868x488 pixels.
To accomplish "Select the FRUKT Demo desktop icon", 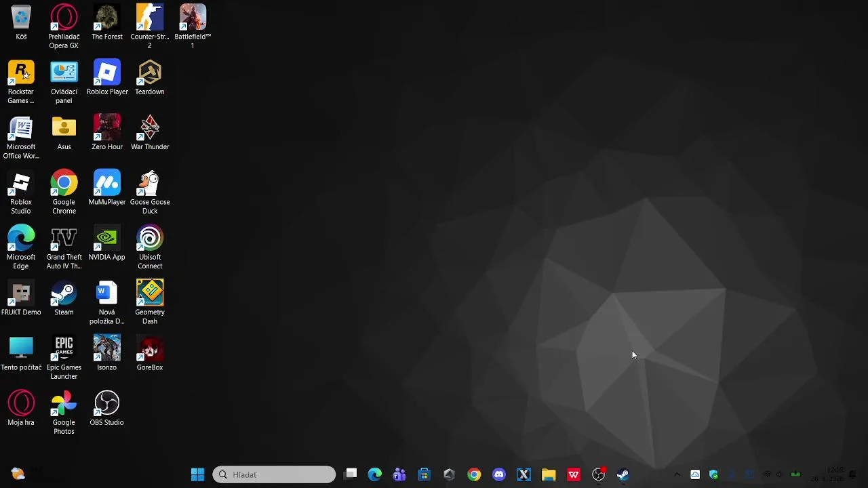I will (21, 298).
